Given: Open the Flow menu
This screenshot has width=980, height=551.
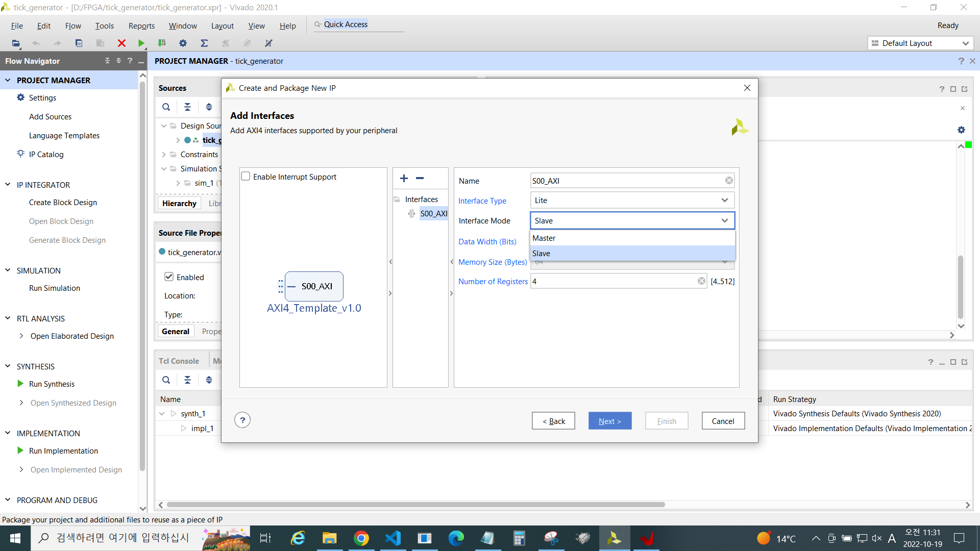Looking at the screenshot, I should click(x=73, y=26).
